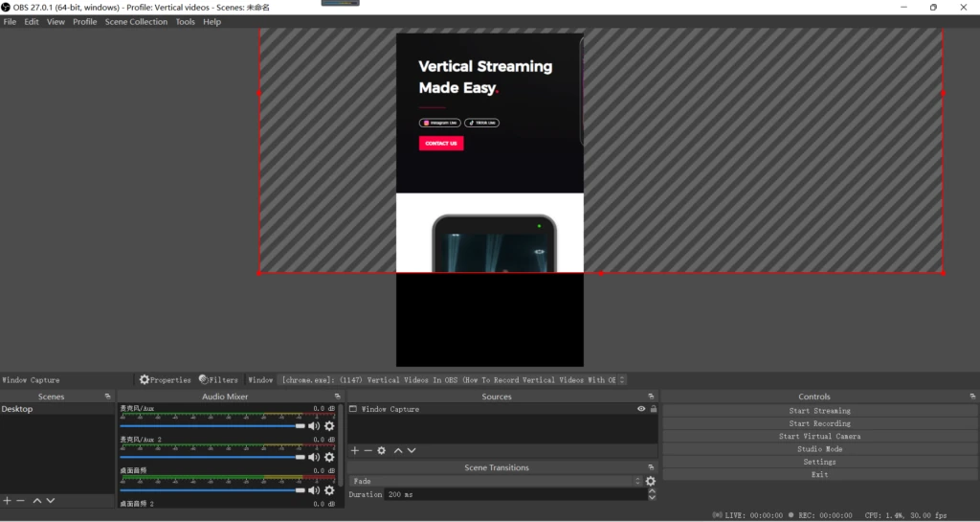980x522 pixels.
Task: Expand the Fade transition dropdown
Action: (x=496, y=482)
